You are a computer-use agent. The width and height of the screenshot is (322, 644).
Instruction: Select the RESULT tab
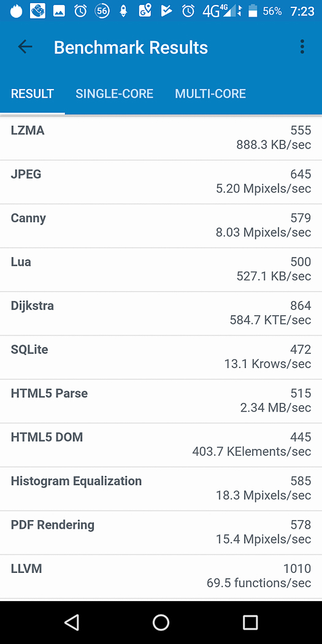pyautogui.click(x=33, y=94)
